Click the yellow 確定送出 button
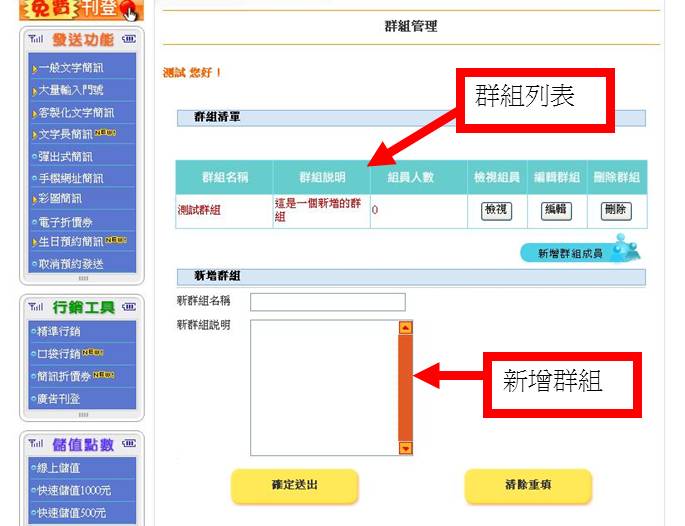This screenshot has height=526, width=685. tap(294, 486)
